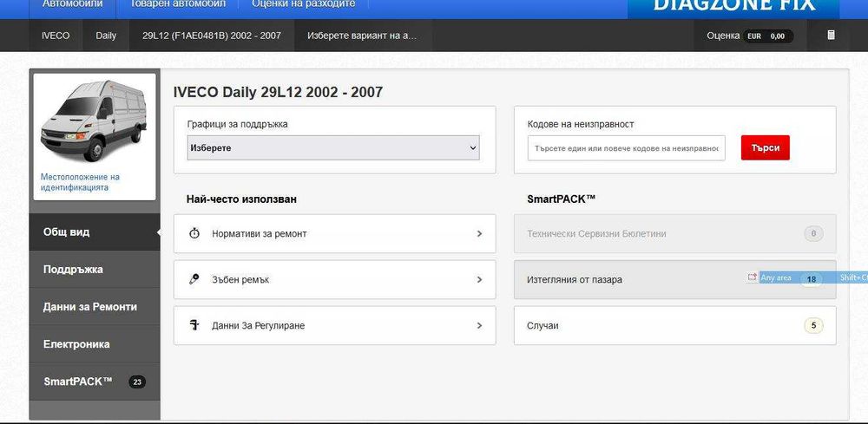Click the EUR 0,00 estimate badge
The image size is (868, 424).
766,36
